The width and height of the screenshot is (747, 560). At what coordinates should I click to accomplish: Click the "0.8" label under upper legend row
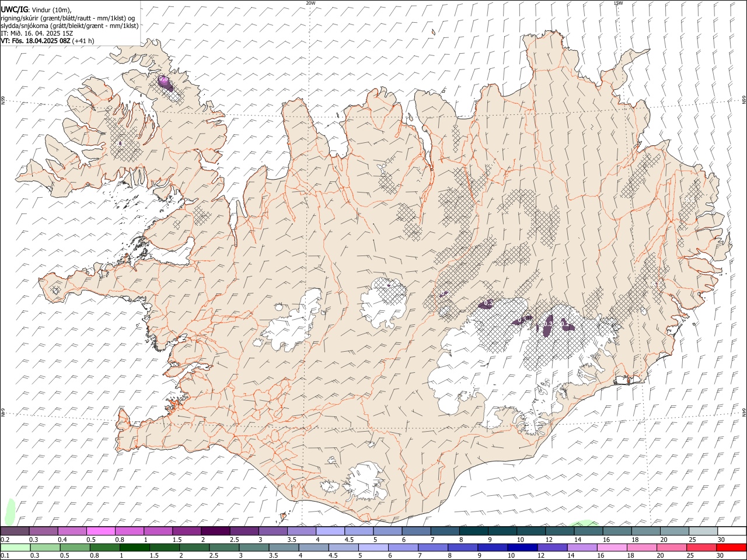click(119, 540)
